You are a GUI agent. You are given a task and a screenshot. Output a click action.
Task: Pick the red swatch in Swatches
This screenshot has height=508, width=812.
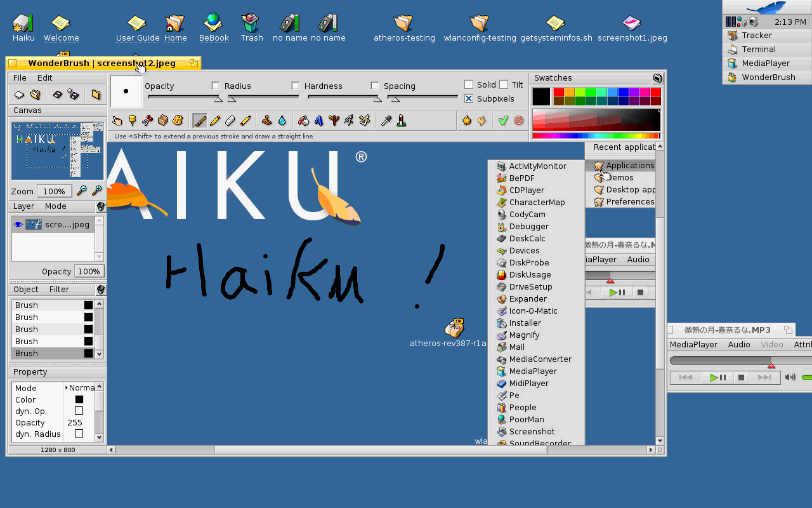(559, 93)
